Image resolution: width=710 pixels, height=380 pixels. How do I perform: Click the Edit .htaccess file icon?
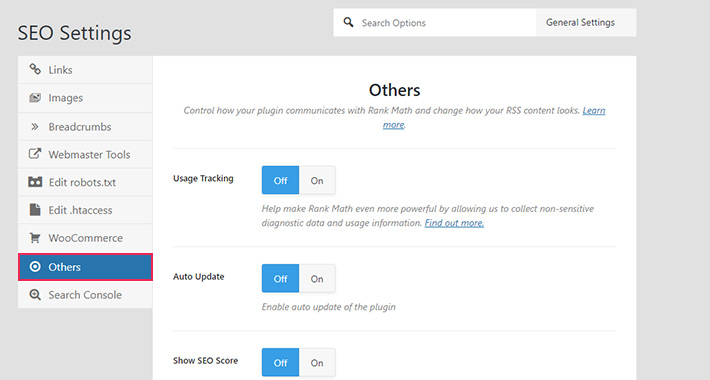pos(35,210)
